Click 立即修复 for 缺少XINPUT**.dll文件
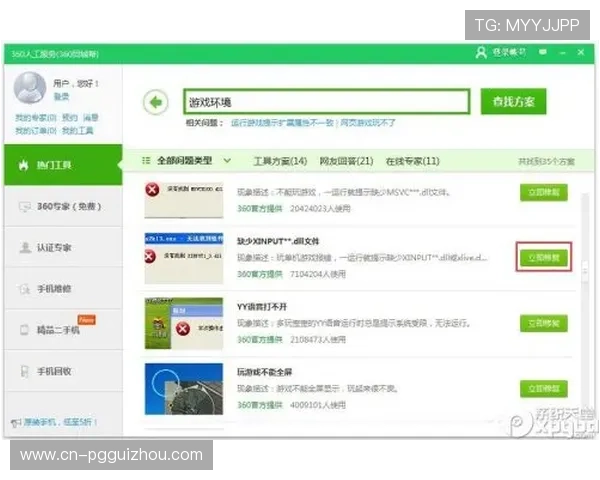The image size is (600, 480). [x=544, y=257]
